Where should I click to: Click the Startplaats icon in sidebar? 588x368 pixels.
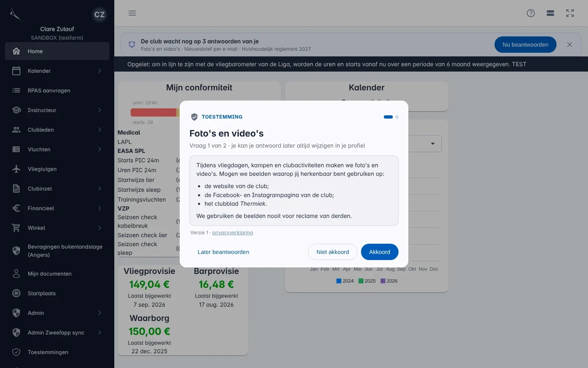16,293
